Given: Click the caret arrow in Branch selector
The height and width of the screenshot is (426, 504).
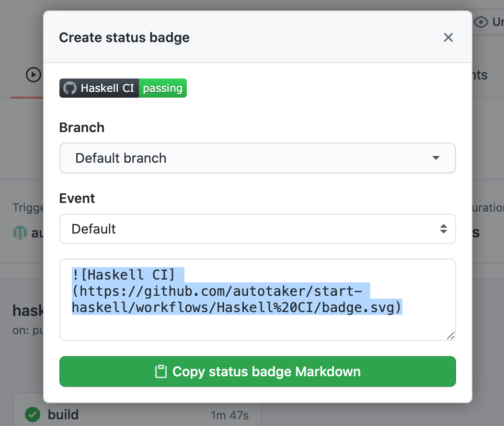Looking at the screenshot, I should [435, 158].
